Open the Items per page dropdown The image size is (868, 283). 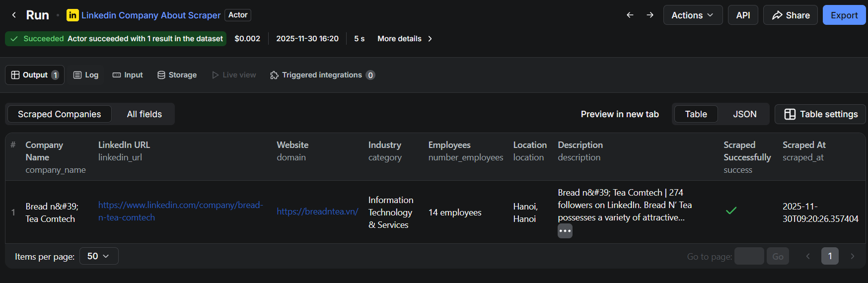pos(99,256)
